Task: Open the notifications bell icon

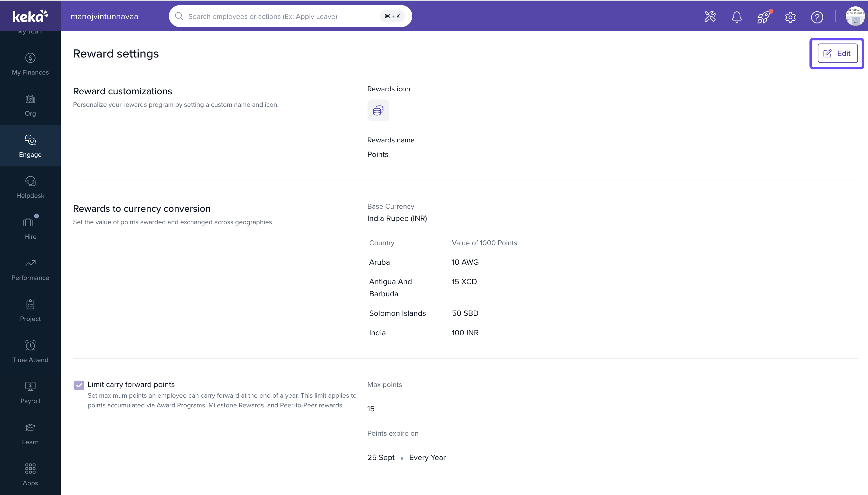Action: 737,17
